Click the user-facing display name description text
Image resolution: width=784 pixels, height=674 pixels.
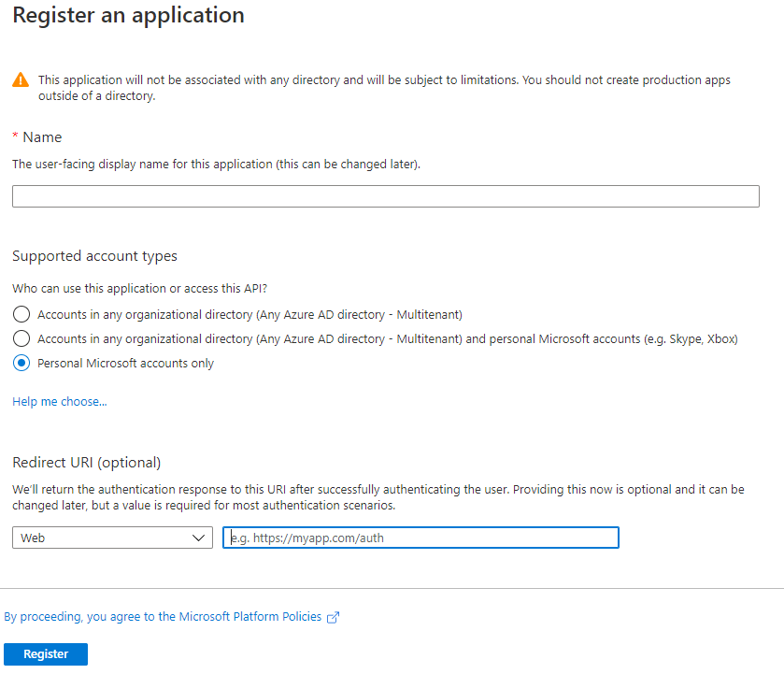point(216,165)
